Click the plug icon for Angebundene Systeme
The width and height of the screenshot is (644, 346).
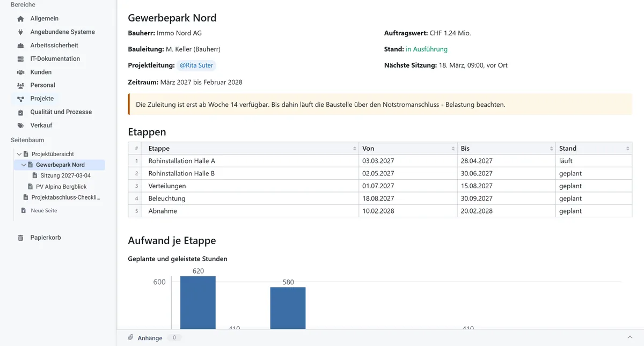(21, 32)
